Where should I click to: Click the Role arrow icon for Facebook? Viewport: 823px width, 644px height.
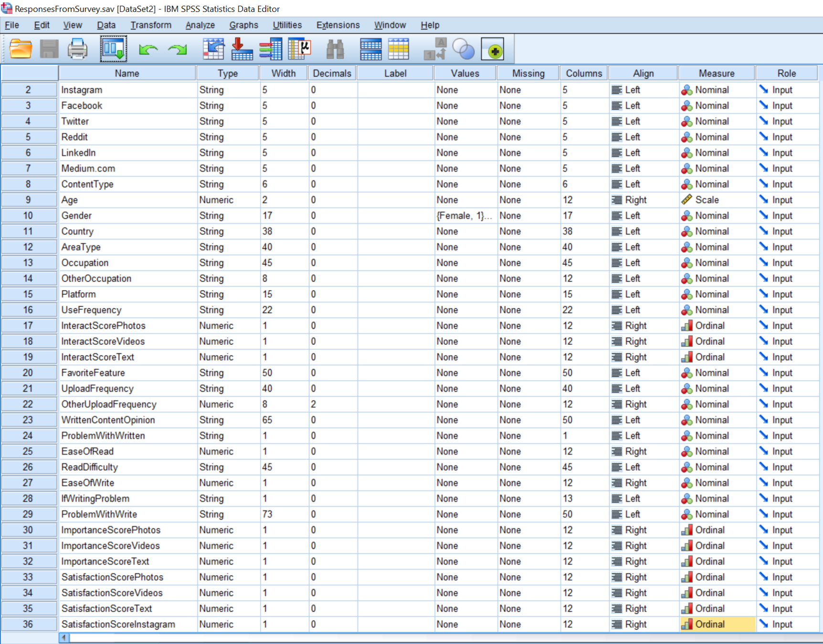pyautogui.click(x=764, y=105)
